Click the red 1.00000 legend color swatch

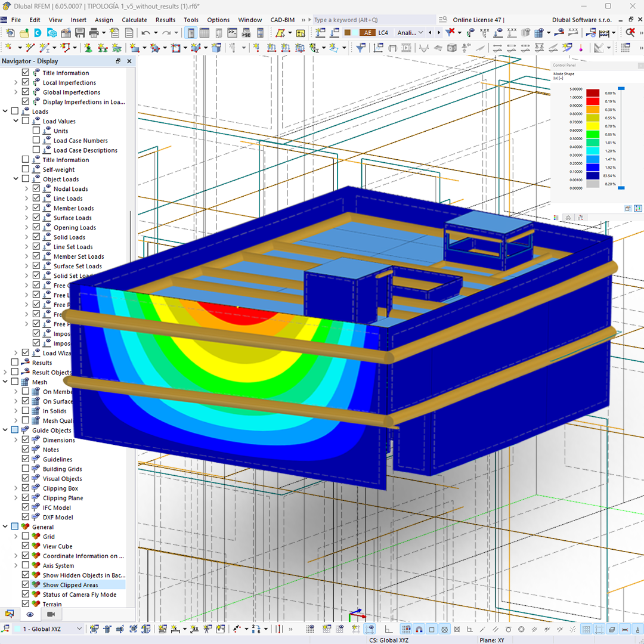tap(593, 101)
